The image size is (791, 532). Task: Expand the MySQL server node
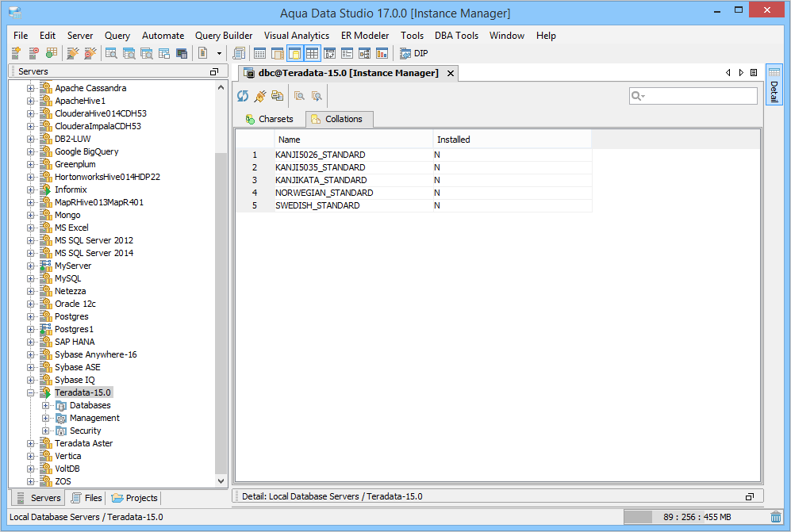pos(31,279)
